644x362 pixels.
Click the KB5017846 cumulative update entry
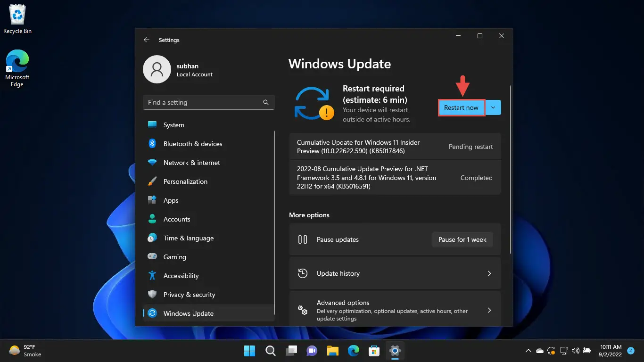pyautogui.click(x=395, y=147)
